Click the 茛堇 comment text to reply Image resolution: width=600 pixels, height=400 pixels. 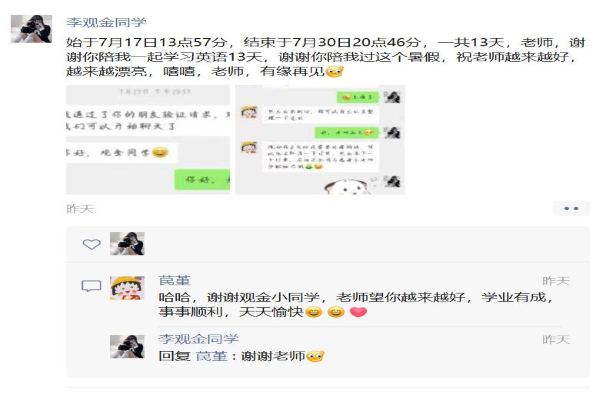pos(356,304)
